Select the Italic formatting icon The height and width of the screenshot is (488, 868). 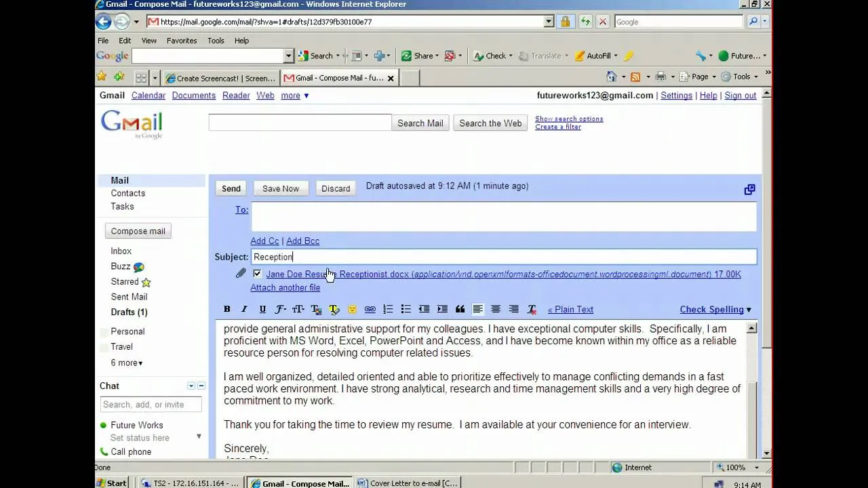[244, 309]
